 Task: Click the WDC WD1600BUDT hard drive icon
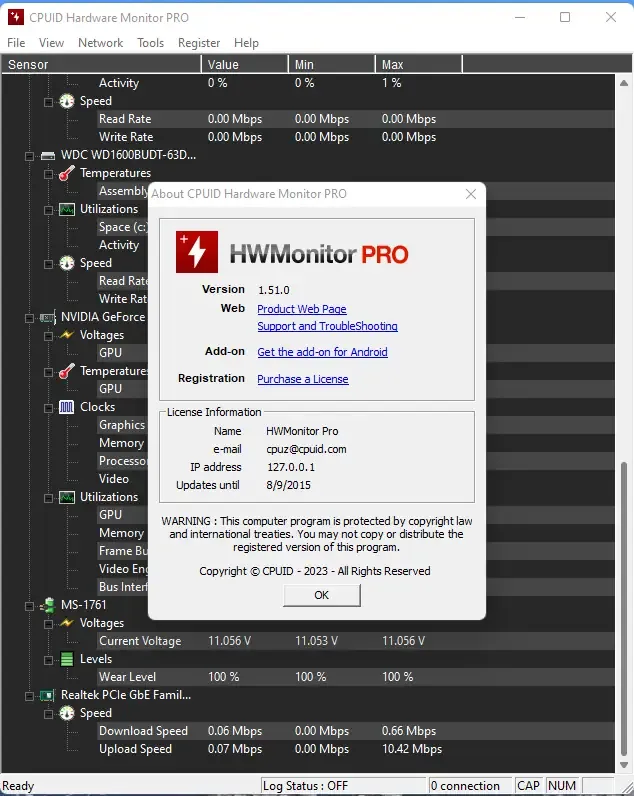(48, 155)
